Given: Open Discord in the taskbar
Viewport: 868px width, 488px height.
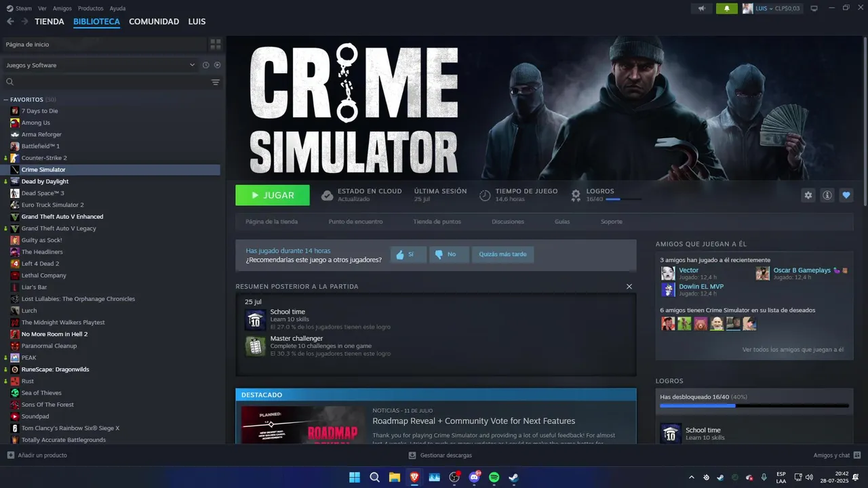Looking at the screenshot, I should (475, 477).
